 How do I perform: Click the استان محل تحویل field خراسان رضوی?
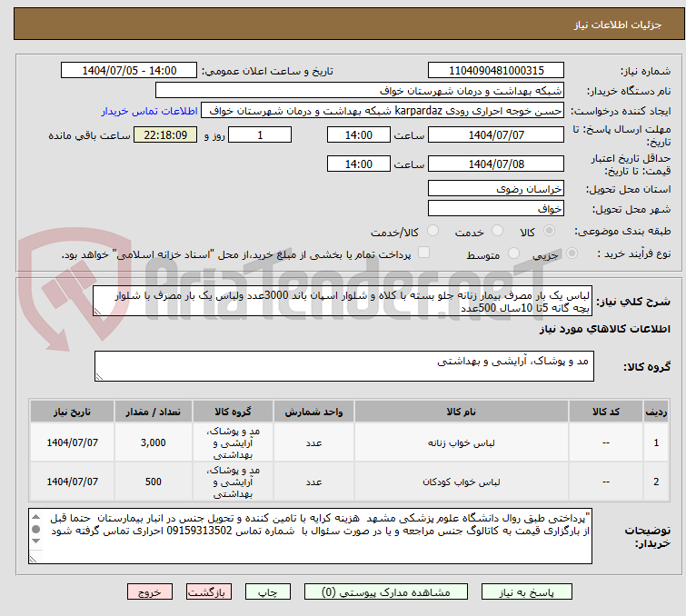point(496,188)
